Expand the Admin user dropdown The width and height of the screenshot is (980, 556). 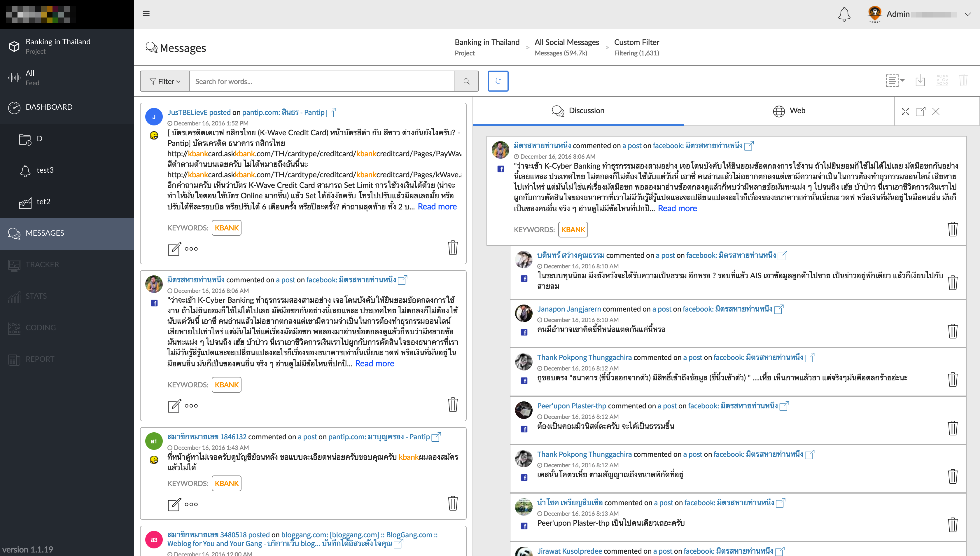pyautogui.click(x=967, y=15)
